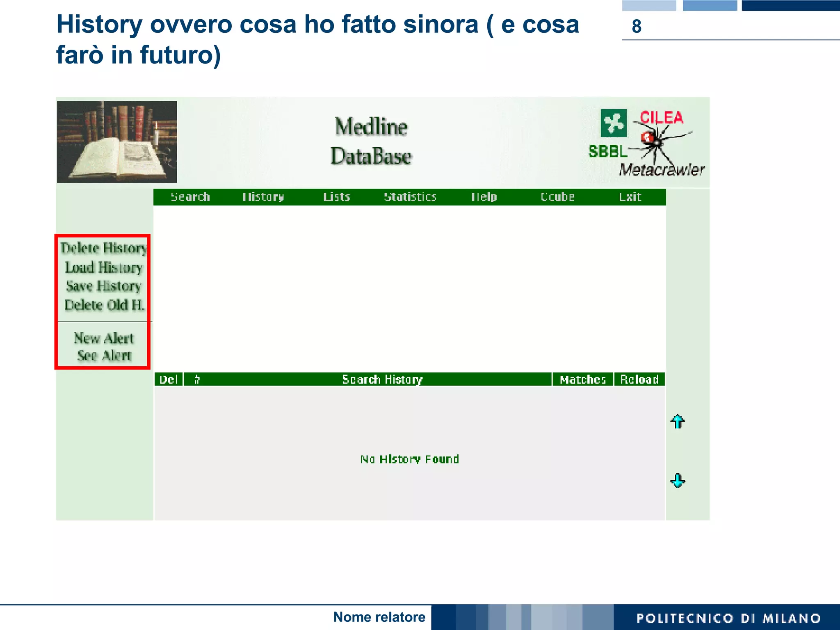This screenshot has width=840, height=630.
Task: Open the See Alert link
Action: click(x=105, y=355)
